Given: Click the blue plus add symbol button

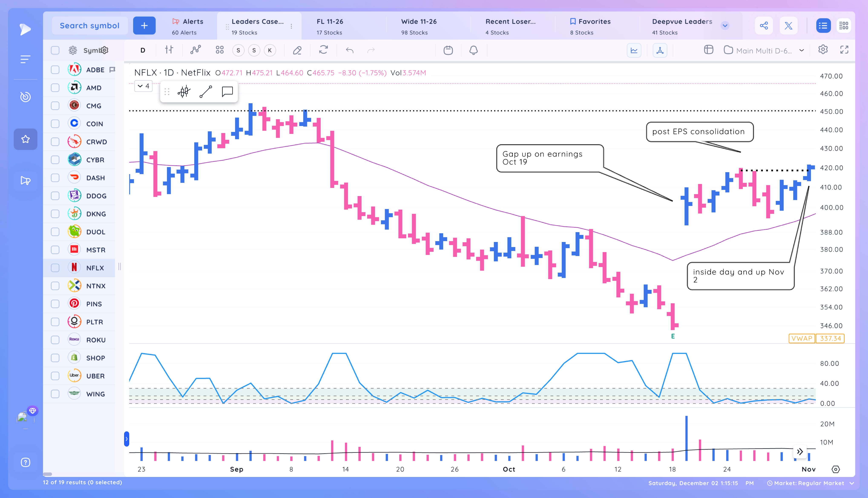Looking at the screenshot, I should pyautogui.click(x=144, y=26).
